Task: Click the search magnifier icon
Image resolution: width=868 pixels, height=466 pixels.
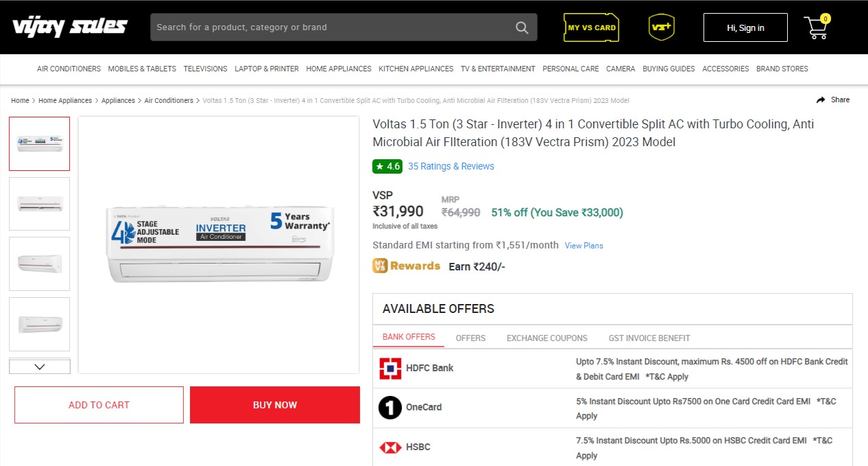Action: coord(522,27)
